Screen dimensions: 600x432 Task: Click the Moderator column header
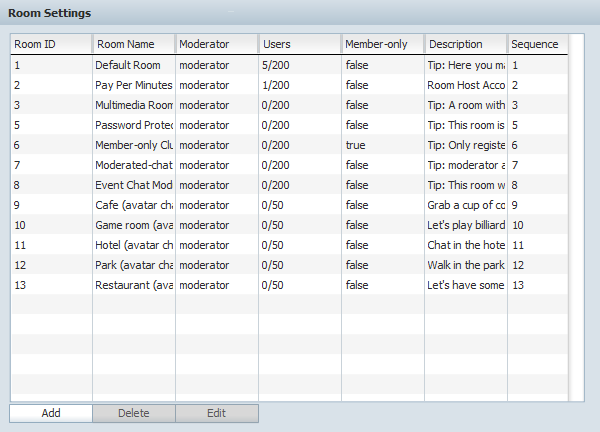click(215, 44)
